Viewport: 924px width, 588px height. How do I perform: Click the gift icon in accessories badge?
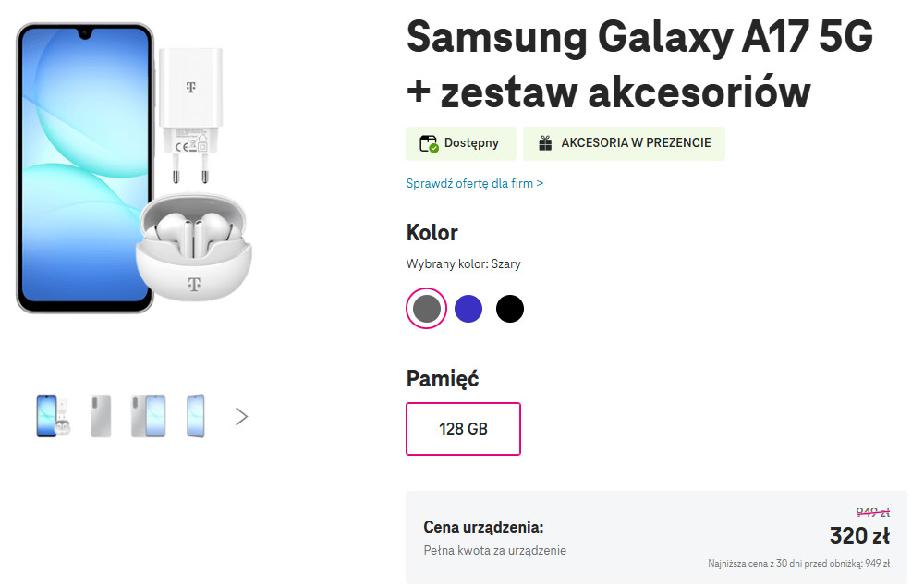tap(545, 143)
